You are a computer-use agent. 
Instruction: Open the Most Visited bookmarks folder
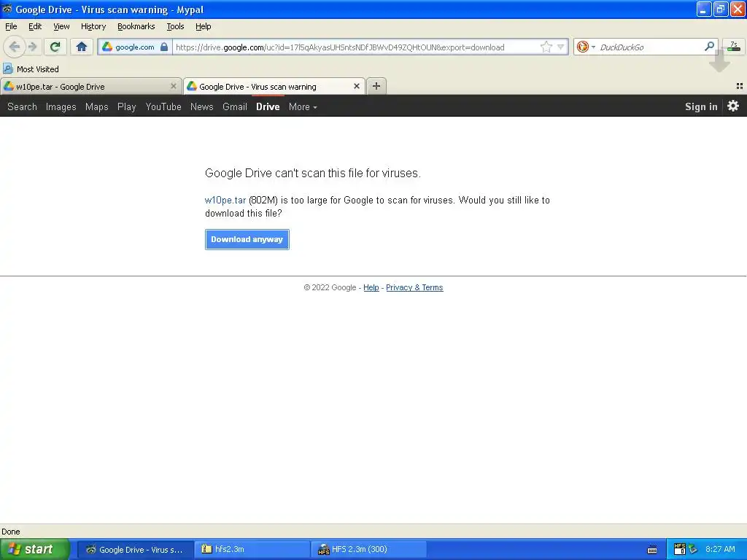pyautogui.click(x=31, y=69)
